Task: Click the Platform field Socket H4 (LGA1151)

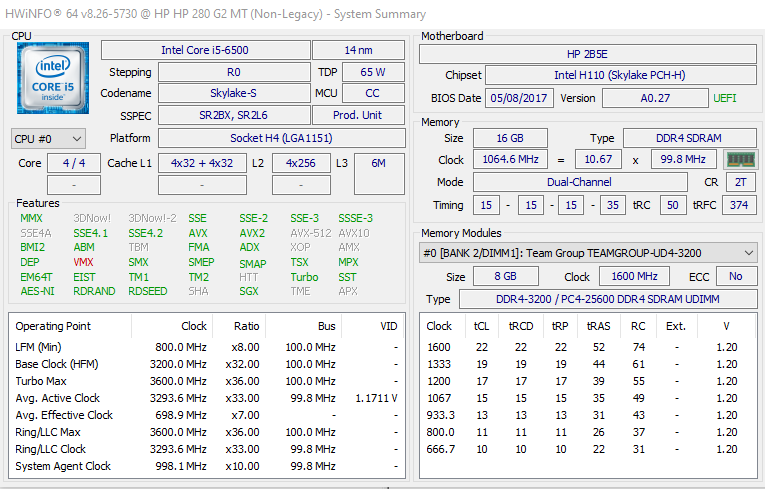Action: pos(282,138)
